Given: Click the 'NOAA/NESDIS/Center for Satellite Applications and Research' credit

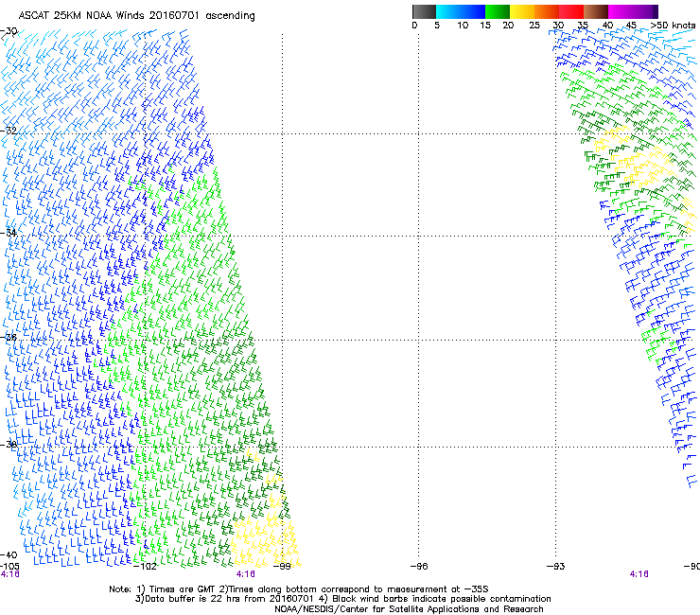Looking at the screenshot, I should tap(409, 609).
